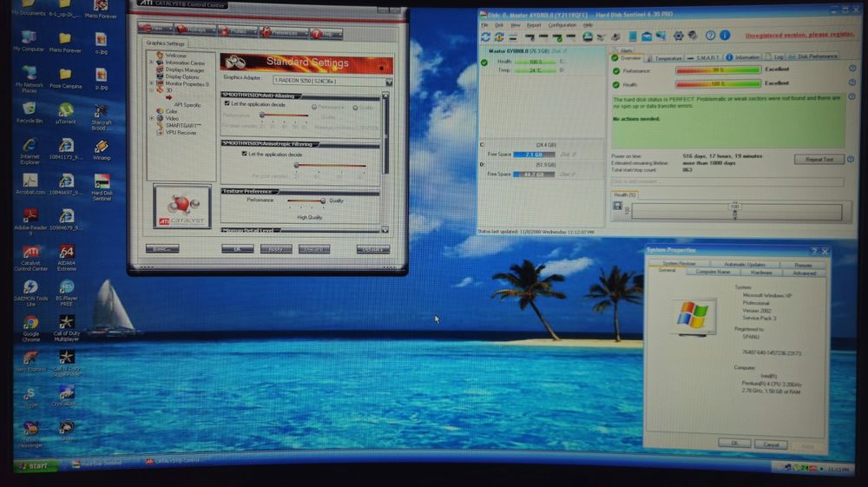This screenshot has height=487, width=868.
Task: Click help icon next to Health Excellent rating
Action: tap(852, 82)
